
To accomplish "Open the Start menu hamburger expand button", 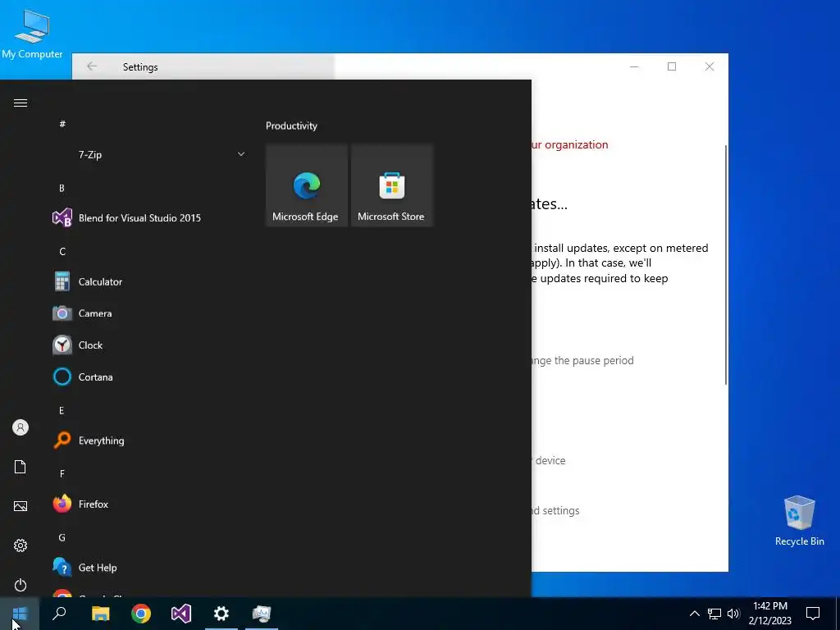I will pos(21,103).
